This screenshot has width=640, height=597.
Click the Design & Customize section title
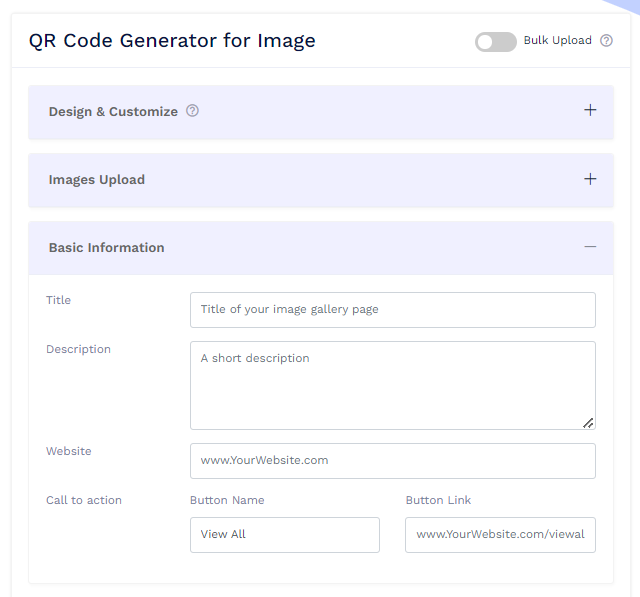coord(113,112)
